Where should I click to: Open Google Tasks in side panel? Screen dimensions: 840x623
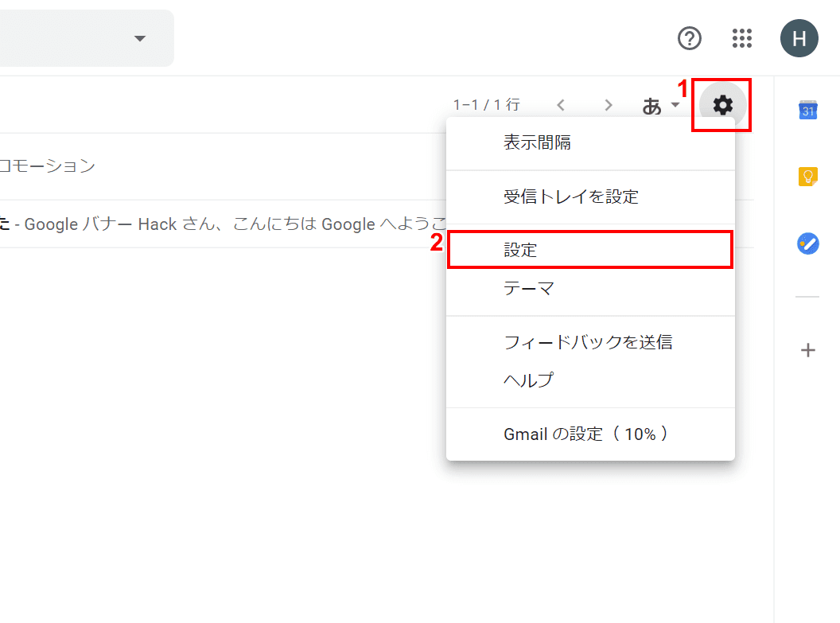click(808, 243)
